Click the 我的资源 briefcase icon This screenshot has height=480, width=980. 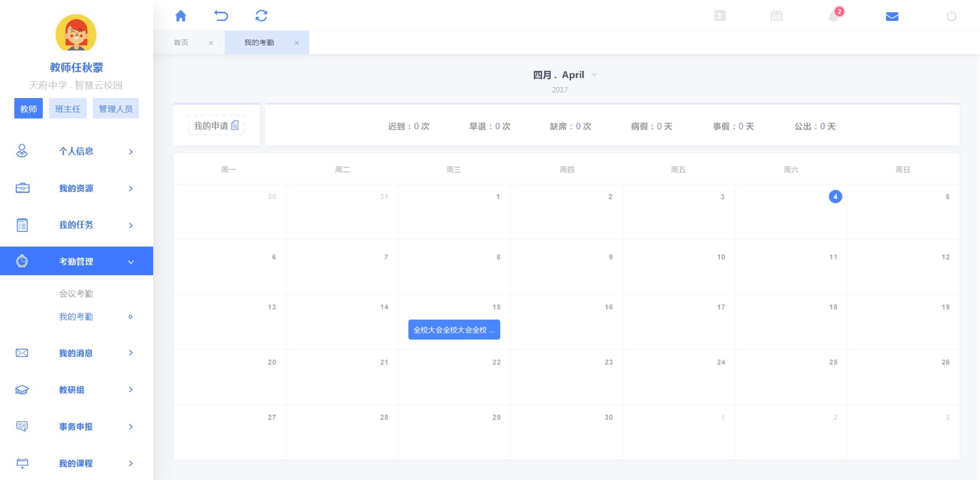(22, 188)
